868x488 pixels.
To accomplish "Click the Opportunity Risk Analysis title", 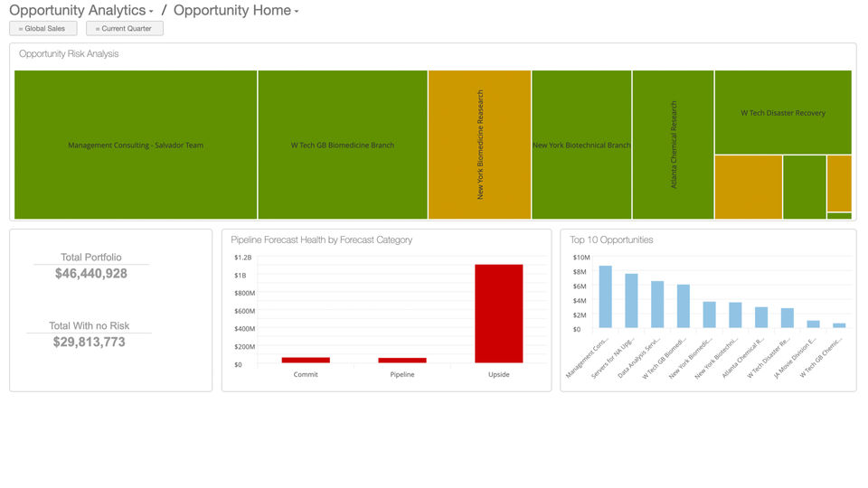I will click(69, 53).
